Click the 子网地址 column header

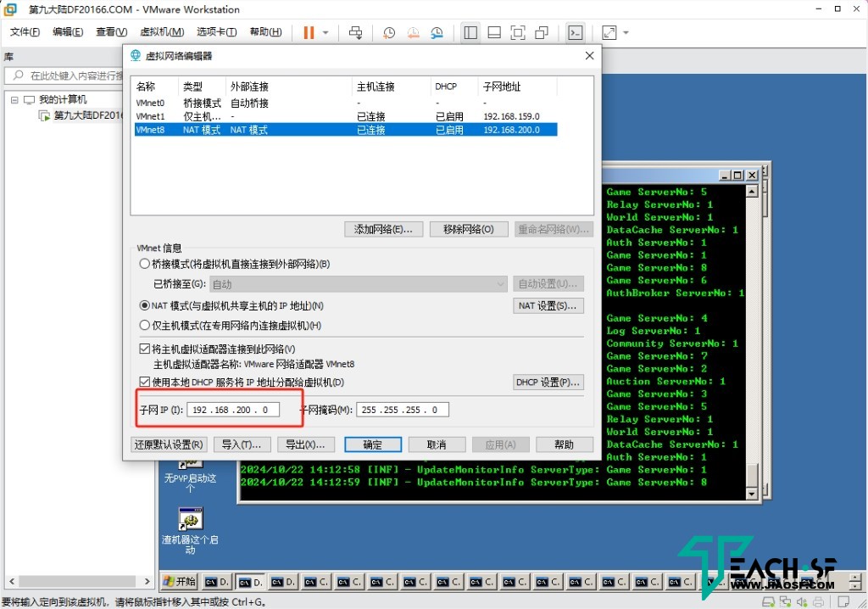tap(518, 87)
